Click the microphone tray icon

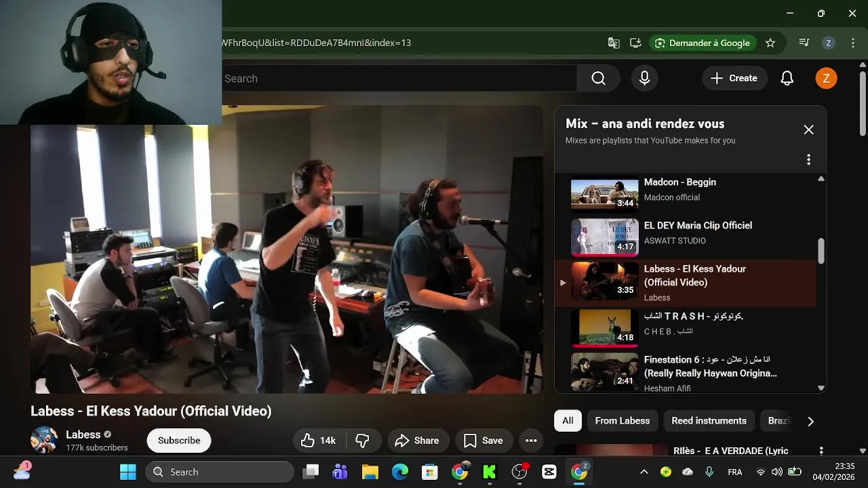[x=709, y=472]
